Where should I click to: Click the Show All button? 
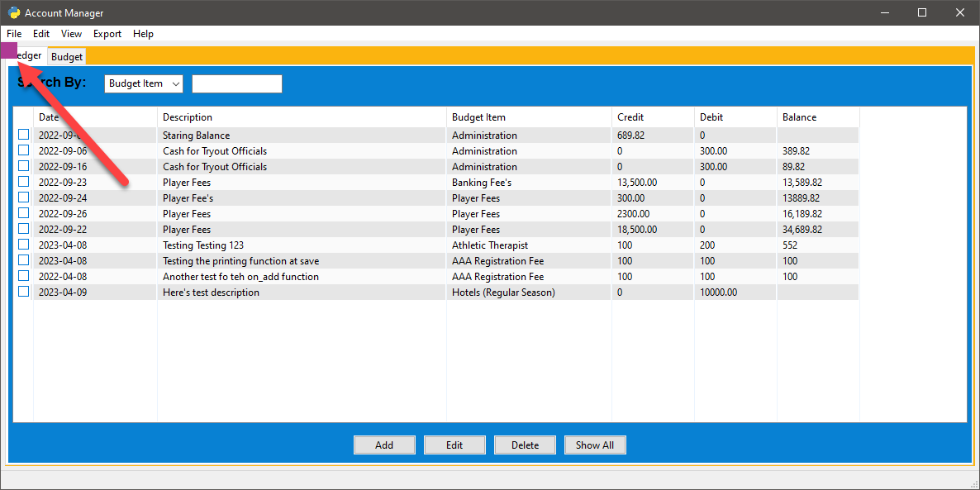(595, 445)
